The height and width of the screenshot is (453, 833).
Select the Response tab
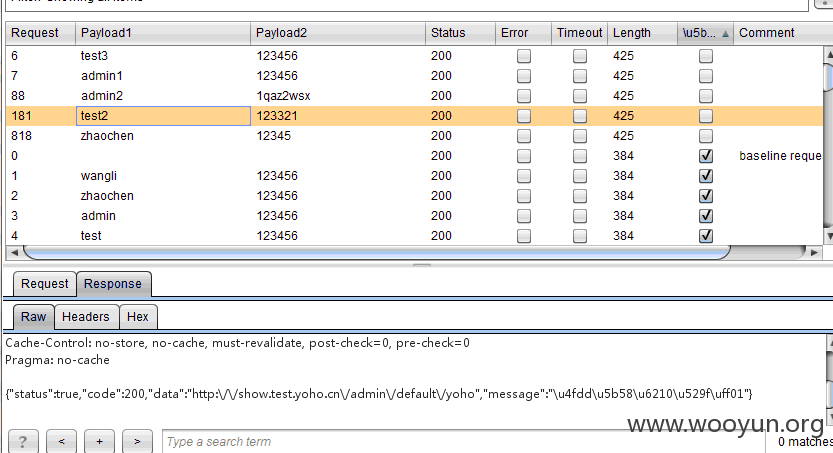pyautogui.click(x=113, y=284)
